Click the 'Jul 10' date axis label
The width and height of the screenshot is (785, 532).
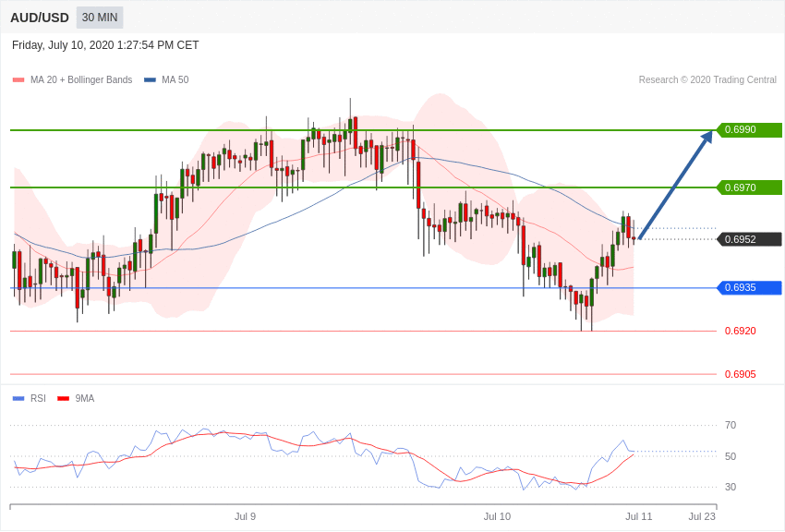pos(497,516)
